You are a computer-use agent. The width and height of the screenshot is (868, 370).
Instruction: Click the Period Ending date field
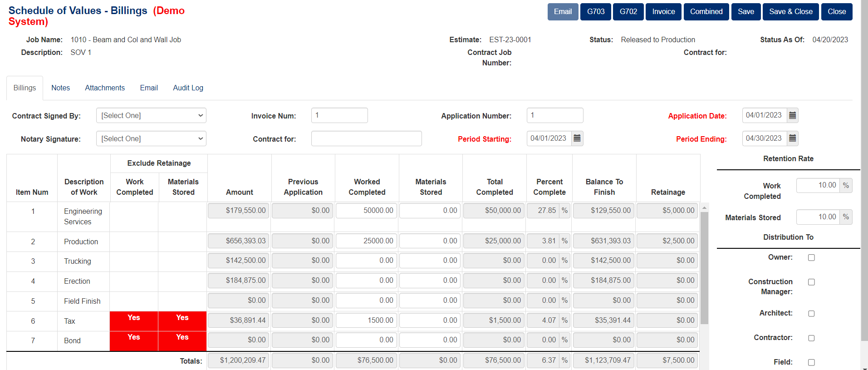click(765, 138)
